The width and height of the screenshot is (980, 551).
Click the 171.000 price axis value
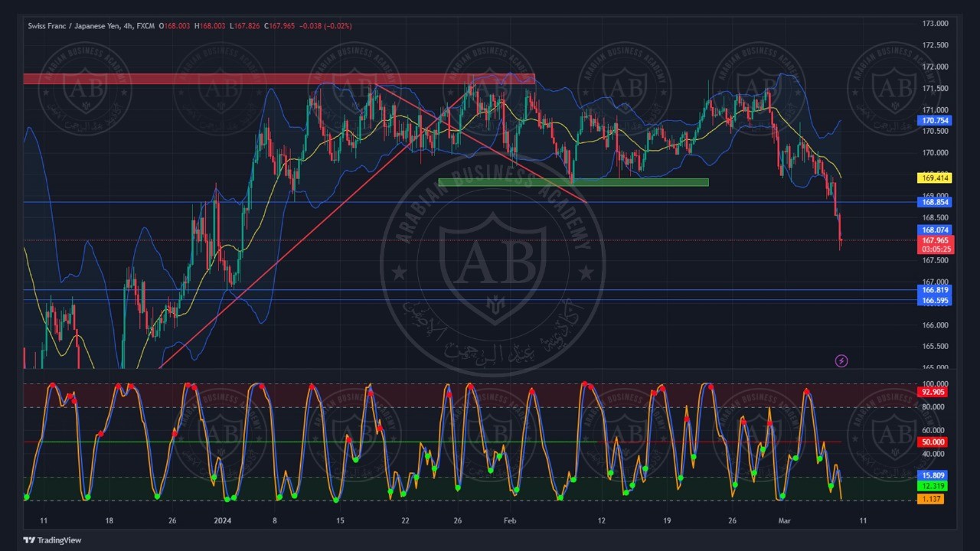(x=936, y=110)
